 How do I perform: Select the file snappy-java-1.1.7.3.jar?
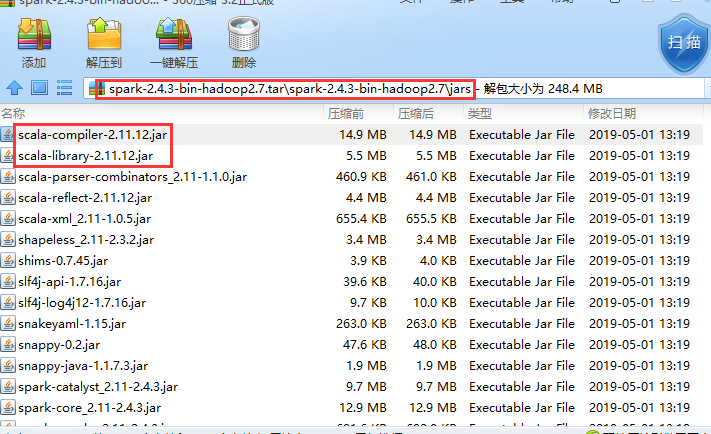[83, 366]
